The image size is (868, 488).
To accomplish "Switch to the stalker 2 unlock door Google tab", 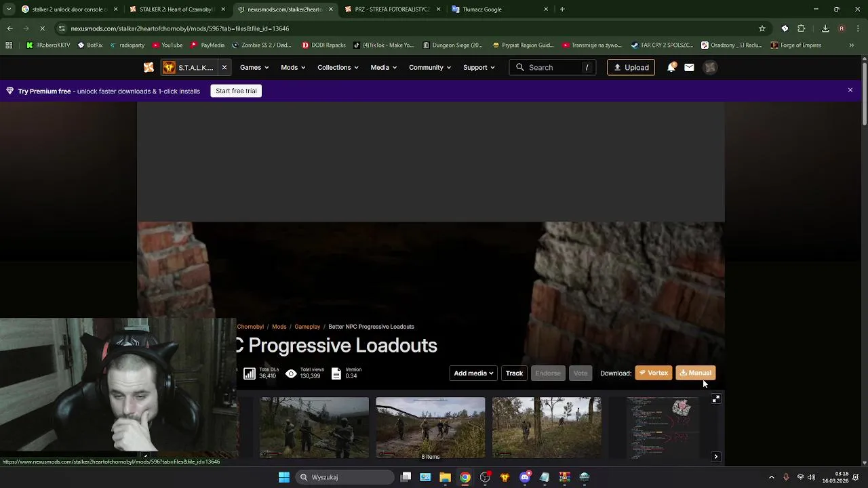I will click(x=68, y=9).
